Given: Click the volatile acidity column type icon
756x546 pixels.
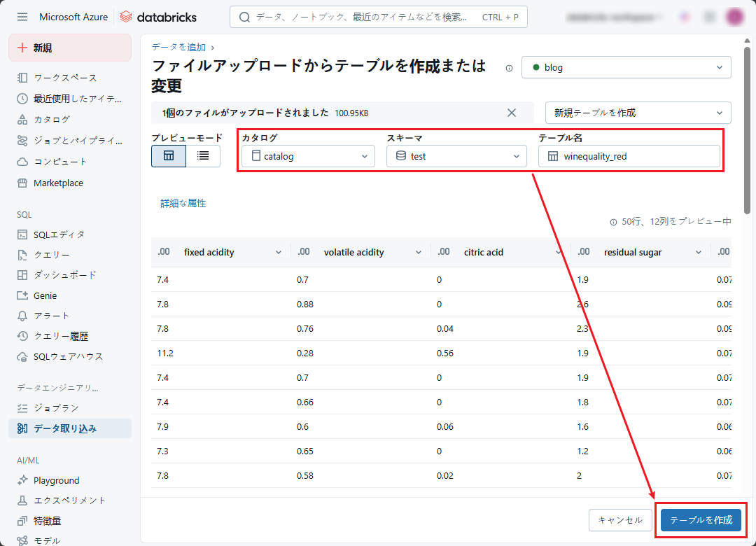Looking at the screenshot, I should (x=304, y=252).
